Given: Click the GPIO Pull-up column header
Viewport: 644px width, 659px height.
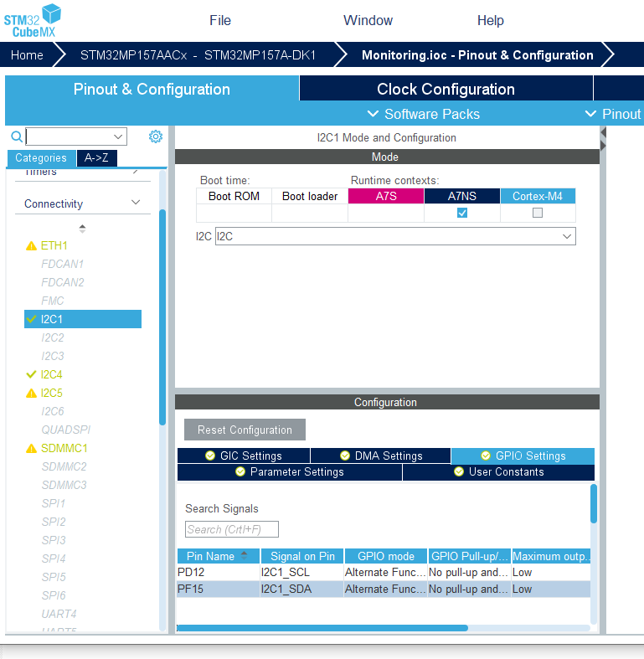Looking at the screenshot, I should pyautogui.click(x=470, y=556).
